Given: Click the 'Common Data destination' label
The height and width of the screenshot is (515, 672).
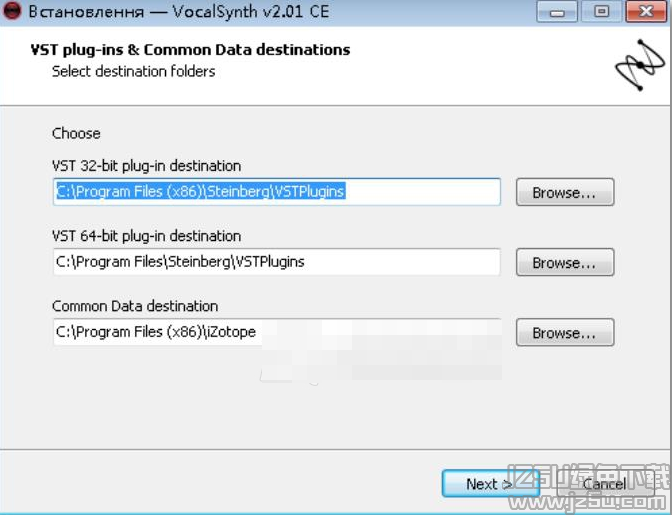Looking at the screenshot, I should pos(135,306).
